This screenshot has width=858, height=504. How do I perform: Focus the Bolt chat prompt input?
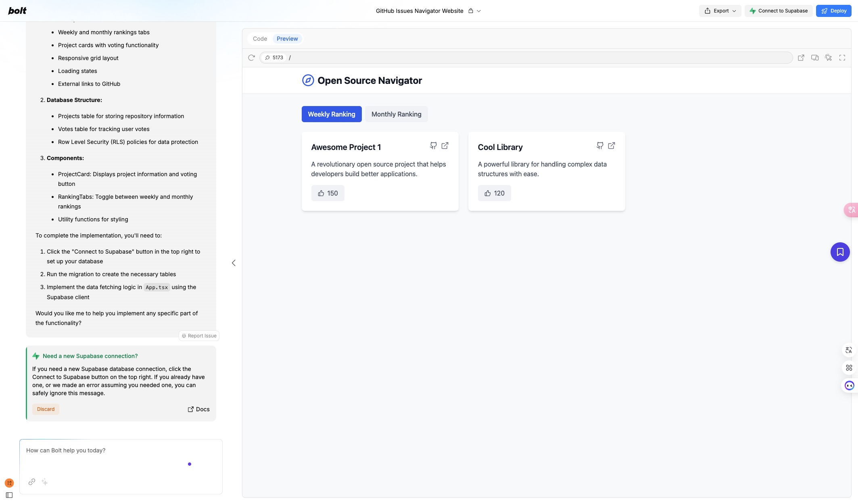pyautogui.click(x=121, y=458)
